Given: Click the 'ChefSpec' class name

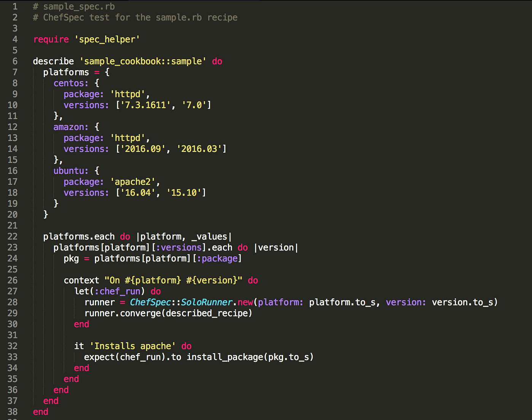Looking at the screenshot, I should 150,302.
